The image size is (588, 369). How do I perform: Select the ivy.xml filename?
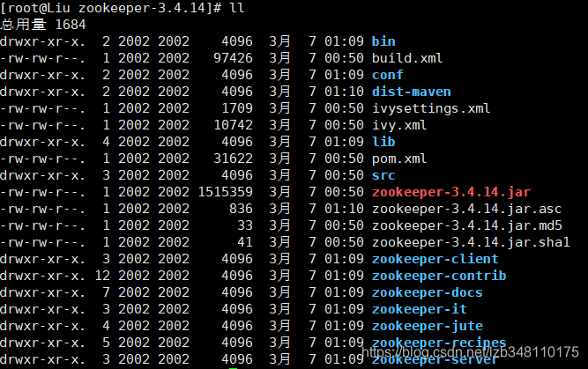pos(399,125)
